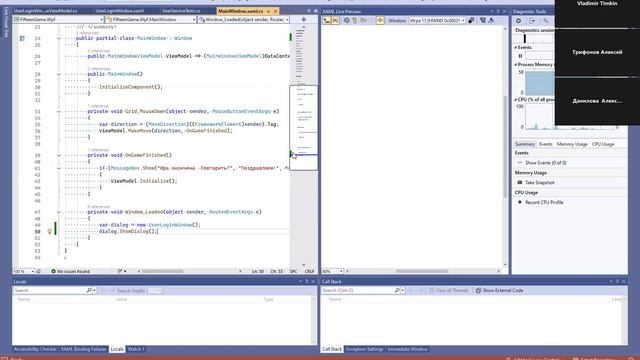Collapse the Events graph section
Image resolution: width=640 pixels, height=360 pixels.
[x=516, y=47]
